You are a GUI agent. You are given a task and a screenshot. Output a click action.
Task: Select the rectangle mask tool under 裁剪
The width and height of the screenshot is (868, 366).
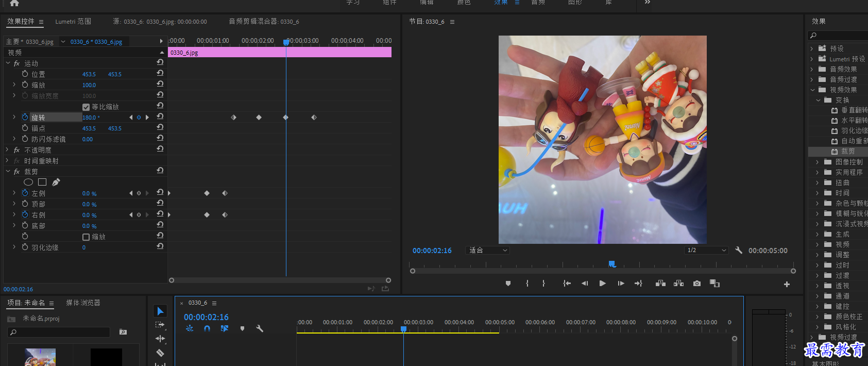tap(42, 182)
